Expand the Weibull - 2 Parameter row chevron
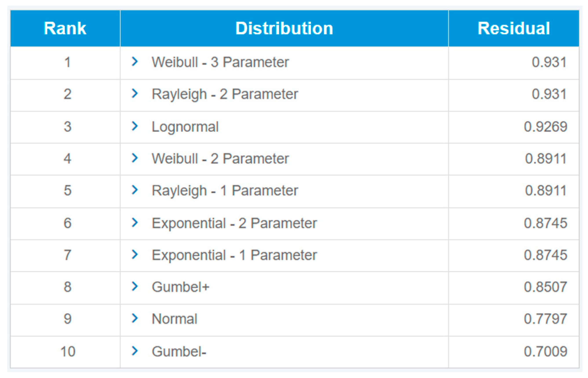This screenshot has height=378, width=588. (135, 158)
